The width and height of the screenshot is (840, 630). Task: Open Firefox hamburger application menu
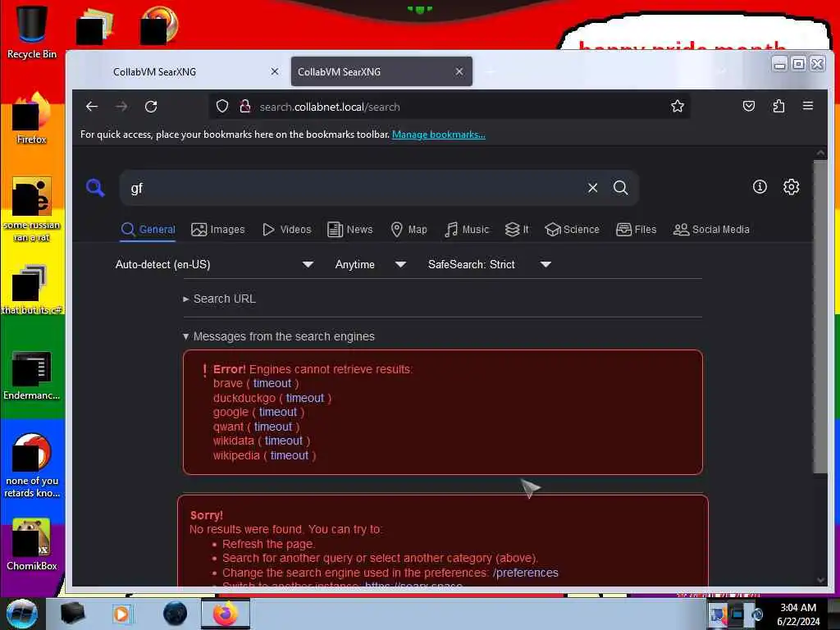(808, 106)
